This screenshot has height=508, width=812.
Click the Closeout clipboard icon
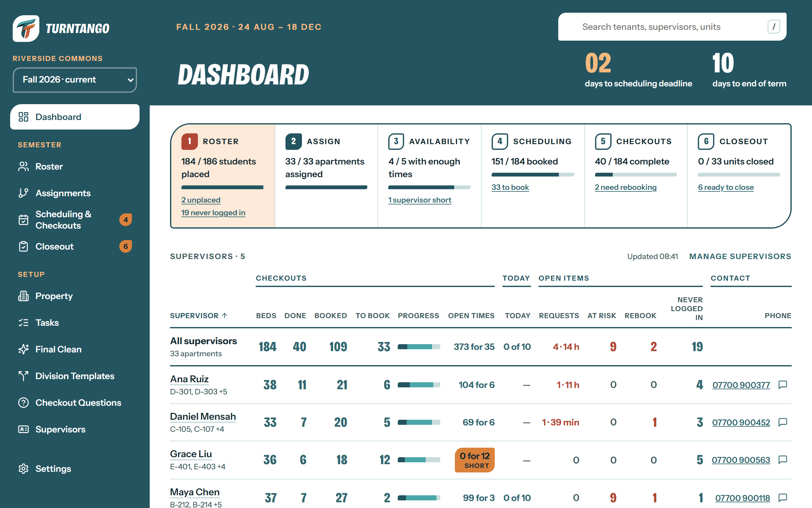(23, 246)
